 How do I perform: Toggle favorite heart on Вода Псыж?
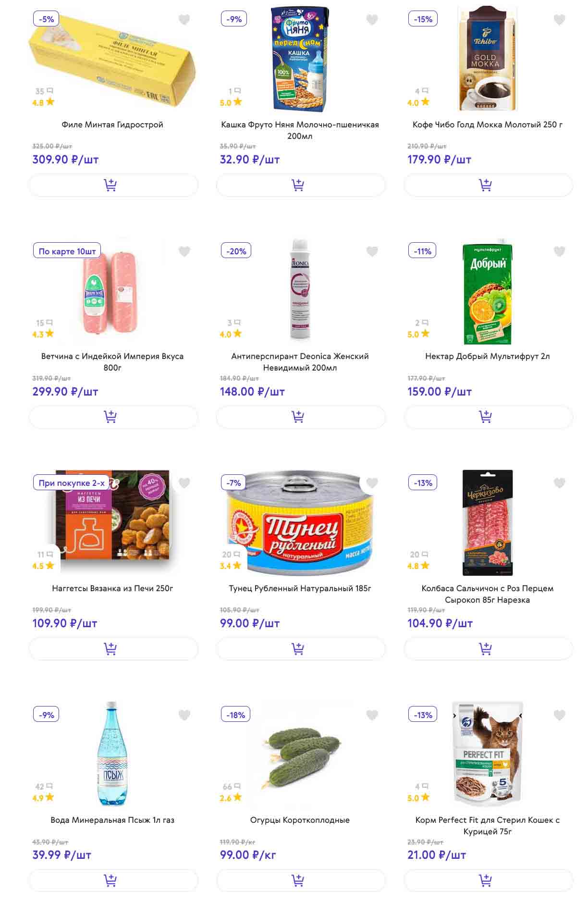184,715
